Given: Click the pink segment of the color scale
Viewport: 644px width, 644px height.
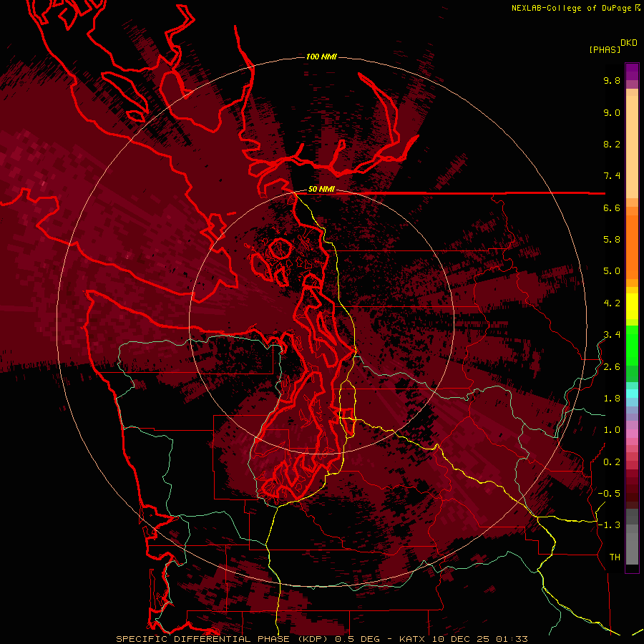Looking at the screenshot, I should click(x=632, y=434).
